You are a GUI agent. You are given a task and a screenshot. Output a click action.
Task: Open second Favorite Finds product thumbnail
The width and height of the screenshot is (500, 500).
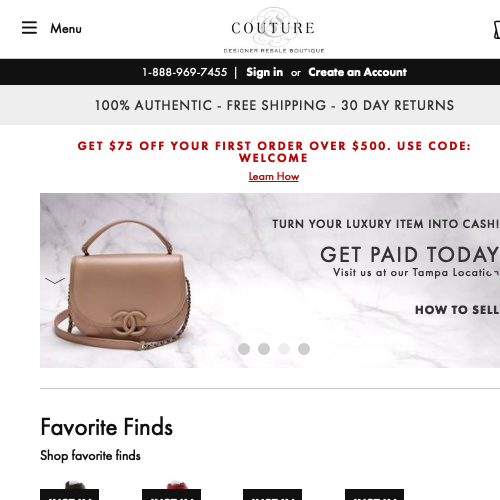click(x=171, y=490)
